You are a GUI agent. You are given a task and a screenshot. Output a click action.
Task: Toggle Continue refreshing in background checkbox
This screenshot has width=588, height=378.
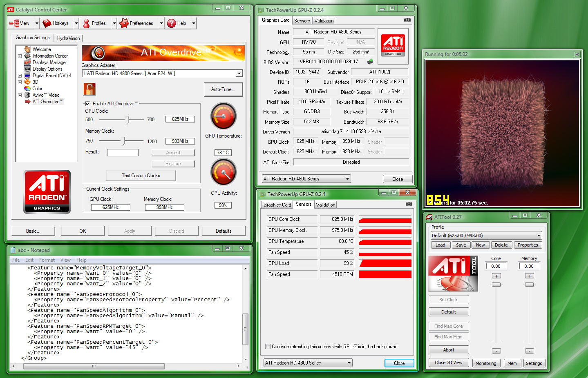coord(268,347)
